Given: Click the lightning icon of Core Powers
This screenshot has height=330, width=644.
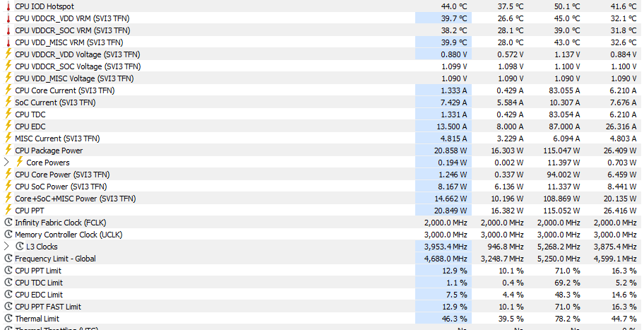Looking at the screenshot, I should pos(19,163).
